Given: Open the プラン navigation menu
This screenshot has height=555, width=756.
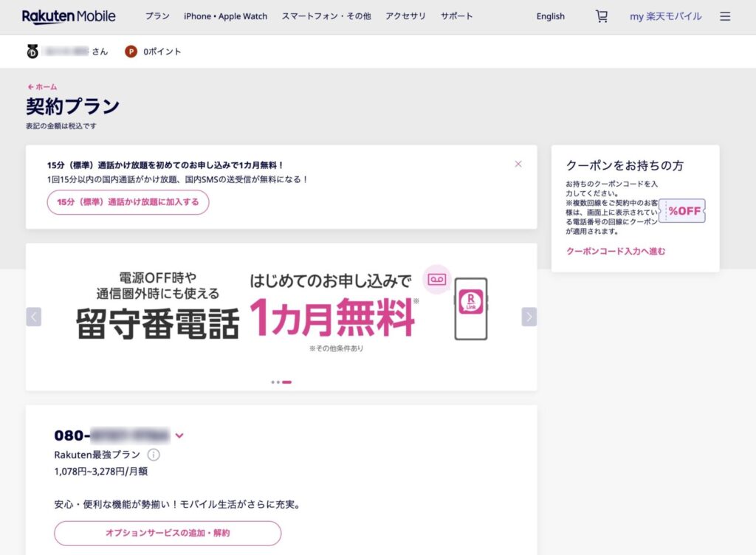Looking at the screenshot, I should tap(157, 16).
